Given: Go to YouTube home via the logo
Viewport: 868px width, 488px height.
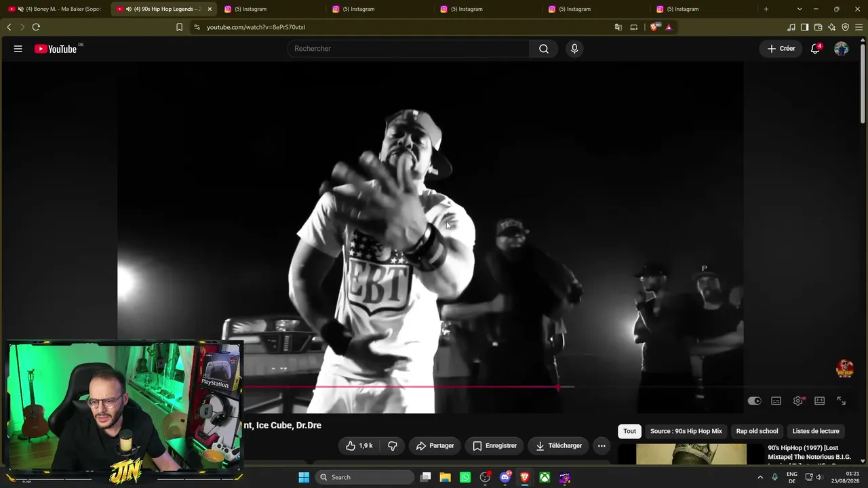Looking at the screenshot, I should pos(56,49).
